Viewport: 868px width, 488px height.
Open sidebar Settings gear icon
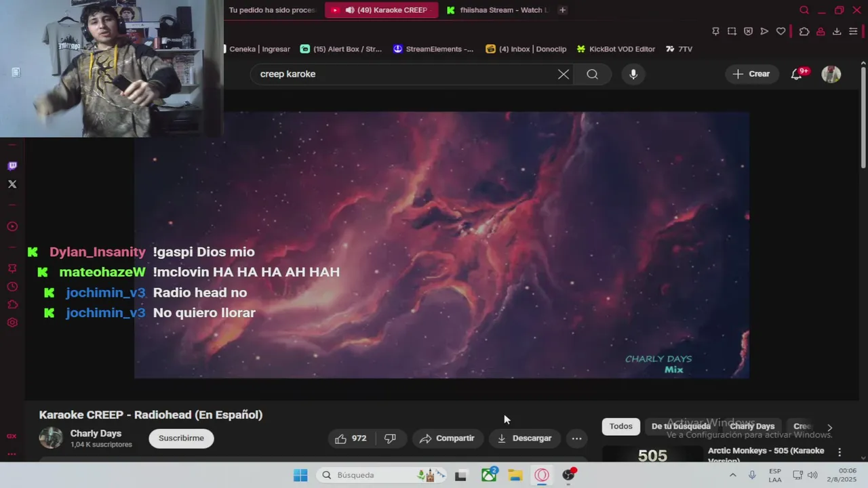tap(12, 323)
